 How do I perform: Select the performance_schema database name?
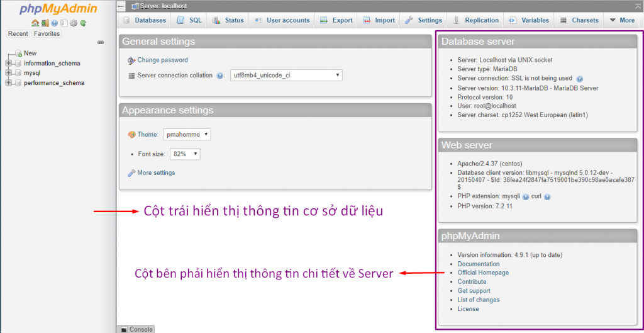pos(54,83)
